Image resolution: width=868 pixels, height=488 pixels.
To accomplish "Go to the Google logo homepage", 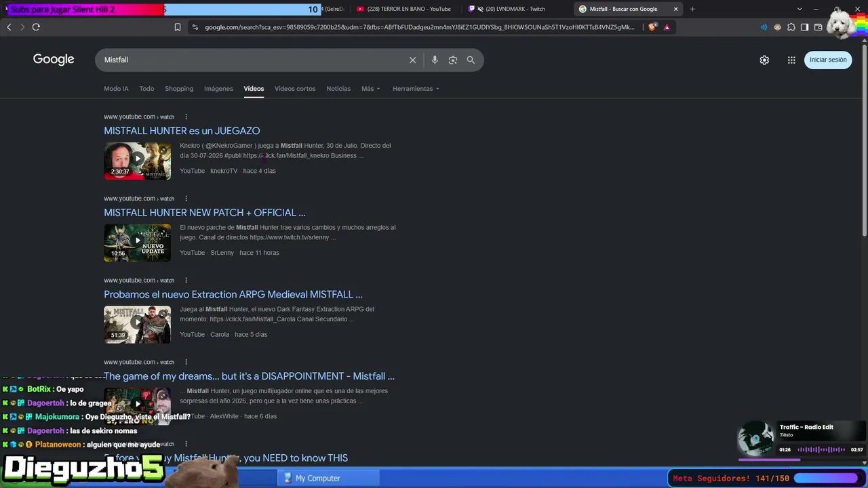I will tap(54, 60).
